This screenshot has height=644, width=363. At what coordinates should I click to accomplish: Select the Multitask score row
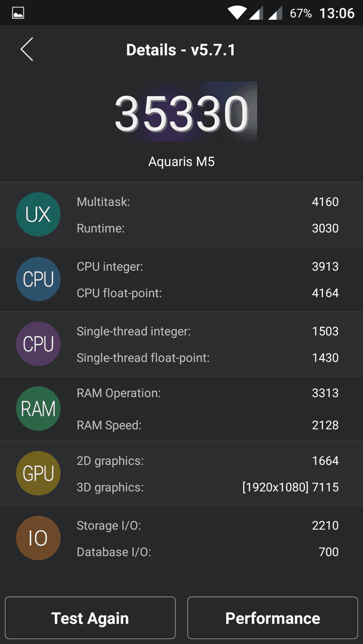tap(208, 202)
